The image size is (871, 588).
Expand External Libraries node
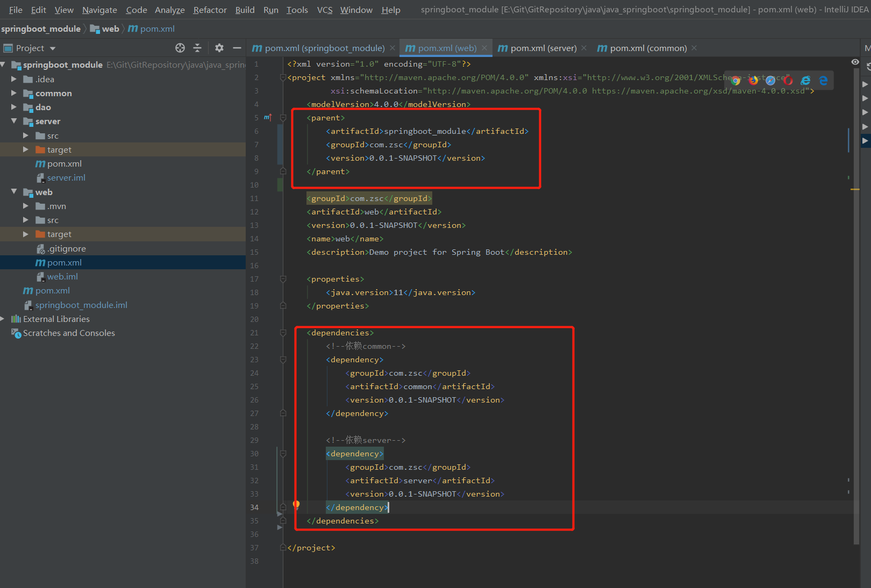(3, 319)
